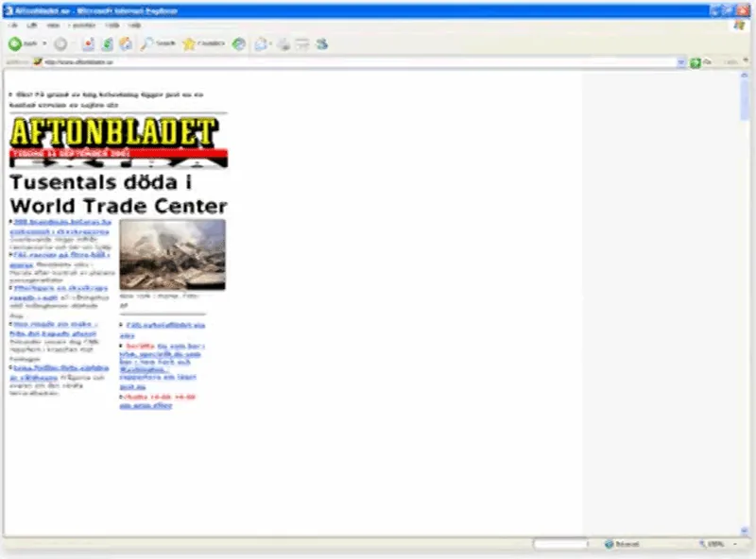
Task: Click the green Go arrow button
Action: (x=696, y=62)
